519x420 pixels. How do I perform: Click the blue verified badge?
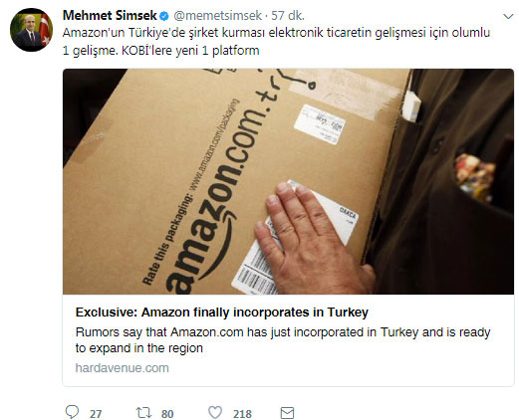[x=164, y=16]
